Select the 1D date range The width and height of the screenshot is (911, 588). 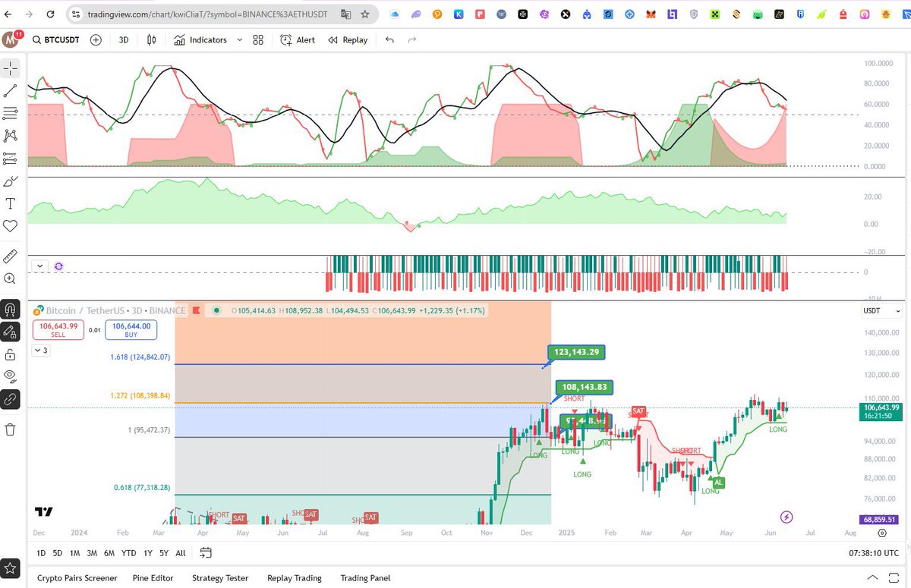click(x=41, y=553)
